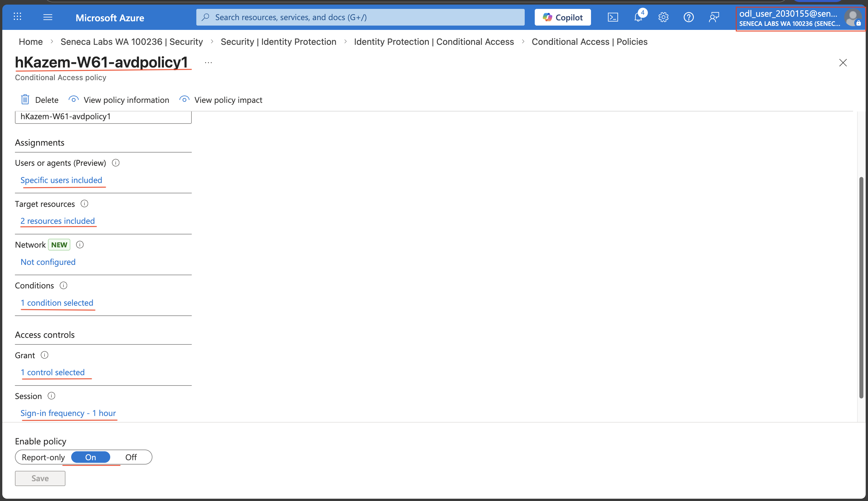Show info tooltip for Grant
868x501 pixels.
(44, 355)
